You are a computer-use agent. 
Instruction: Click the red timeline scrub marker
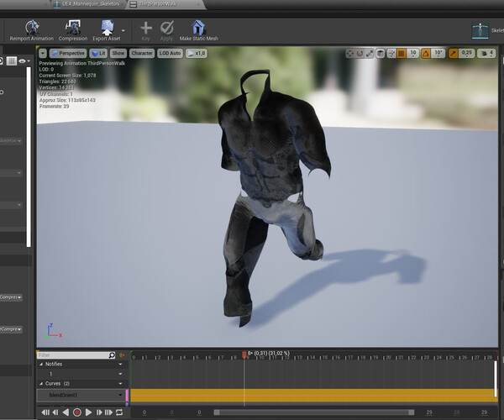(x=244, y=354)
